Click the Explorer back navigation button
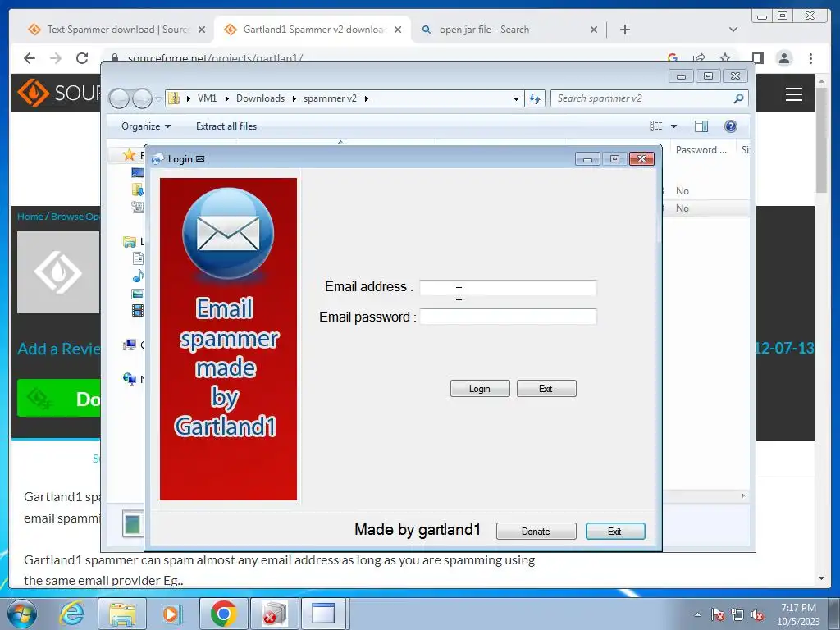840x630 pixels. [x=119, y=98]
